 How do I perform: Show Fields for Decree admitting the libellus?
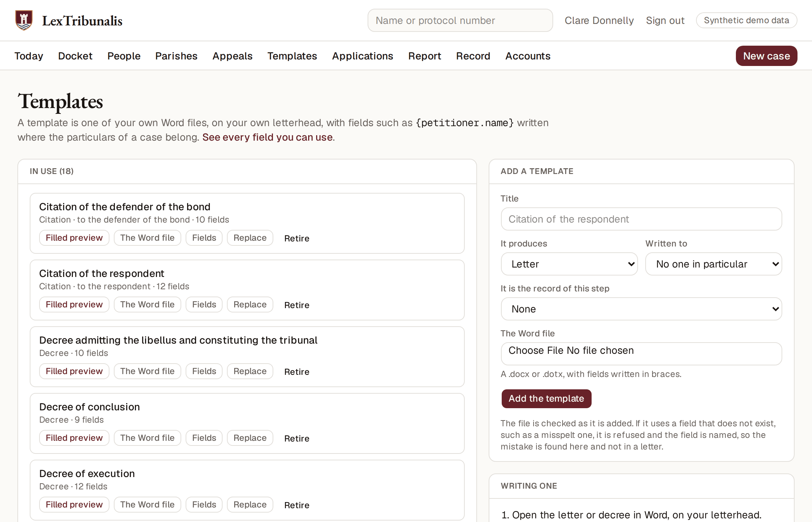tap(204, 371)
